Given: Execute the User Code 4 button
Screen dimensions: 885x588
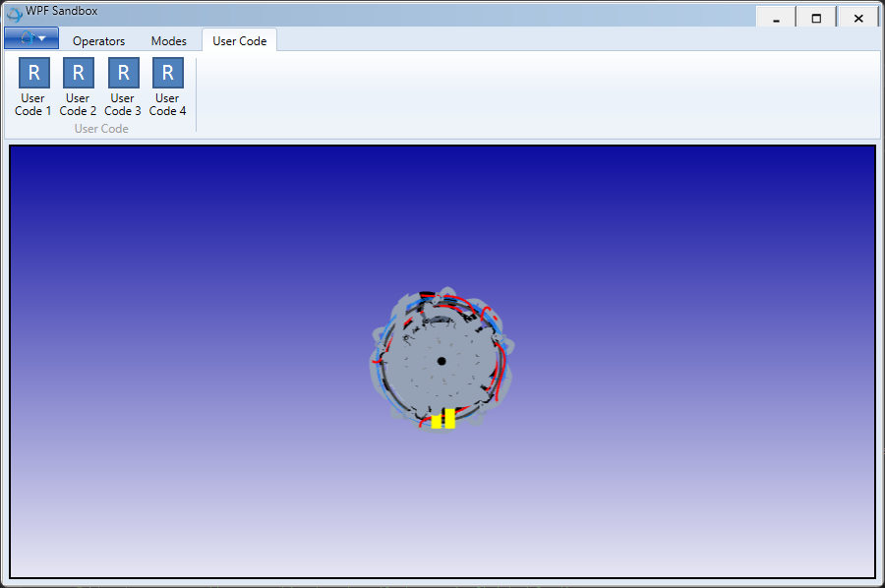Looking at the screenshot, I should coord(167,74).
